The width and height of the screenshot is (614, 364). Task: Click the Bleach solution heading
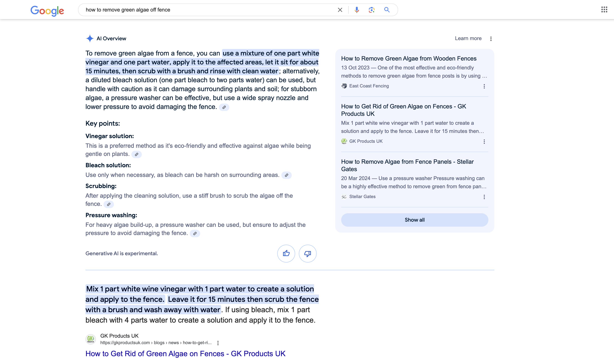point(108,165)
